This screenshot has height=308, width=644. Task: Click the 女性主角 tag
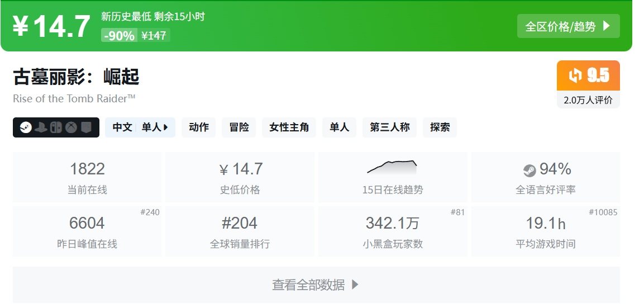(289, 127)
